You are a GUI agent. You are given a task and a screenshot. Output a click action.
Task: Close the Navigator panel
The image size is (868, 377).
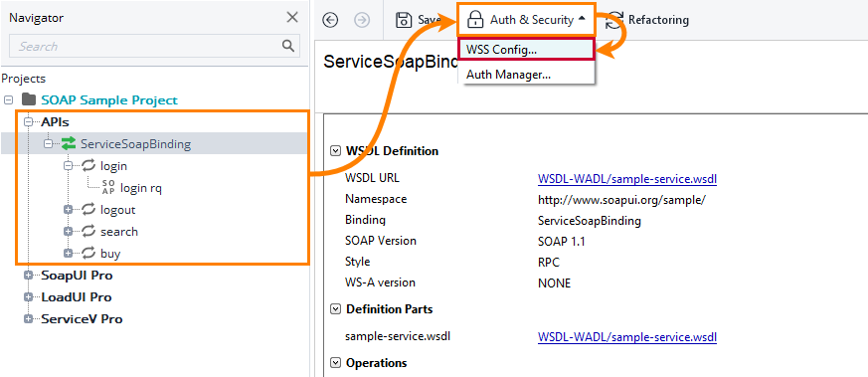[x=292, y=18]
